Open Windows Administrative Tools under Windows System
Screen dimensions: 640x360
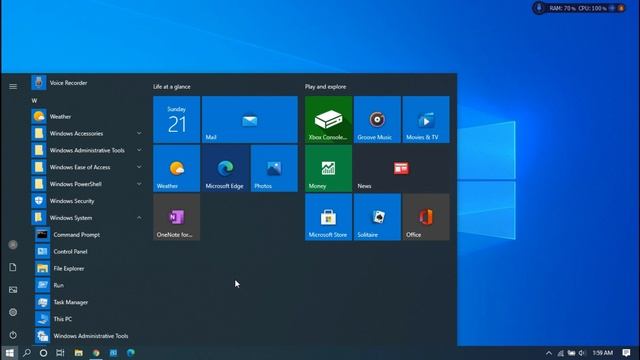[87, 336]
